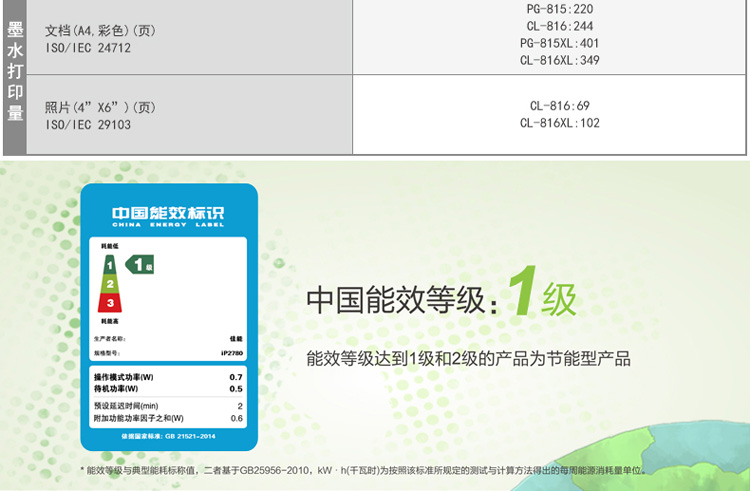The image size is (750, 491).
Task: Click the value CL-816:244
Action: pos(560,26)
